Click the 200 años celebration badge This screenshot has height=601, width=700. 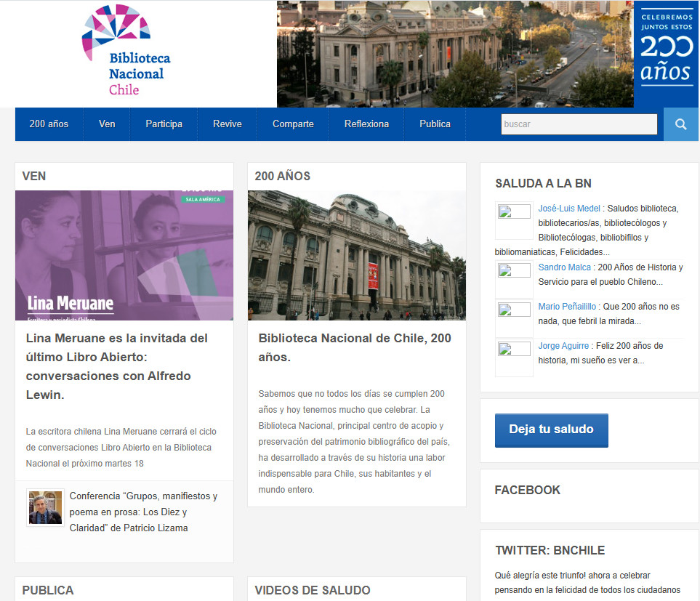[x=666, y=54]
